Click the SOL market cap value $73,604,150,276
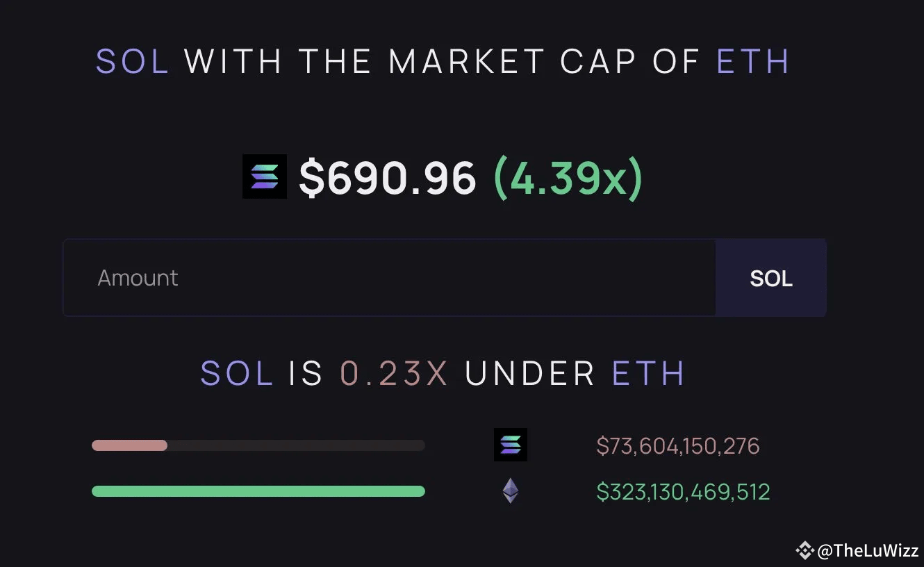The image size is (924, 567). tap(678, 445)
